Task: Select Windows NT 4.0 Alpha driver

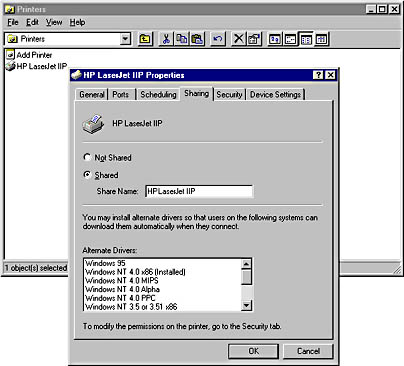Action: [122, 289]
